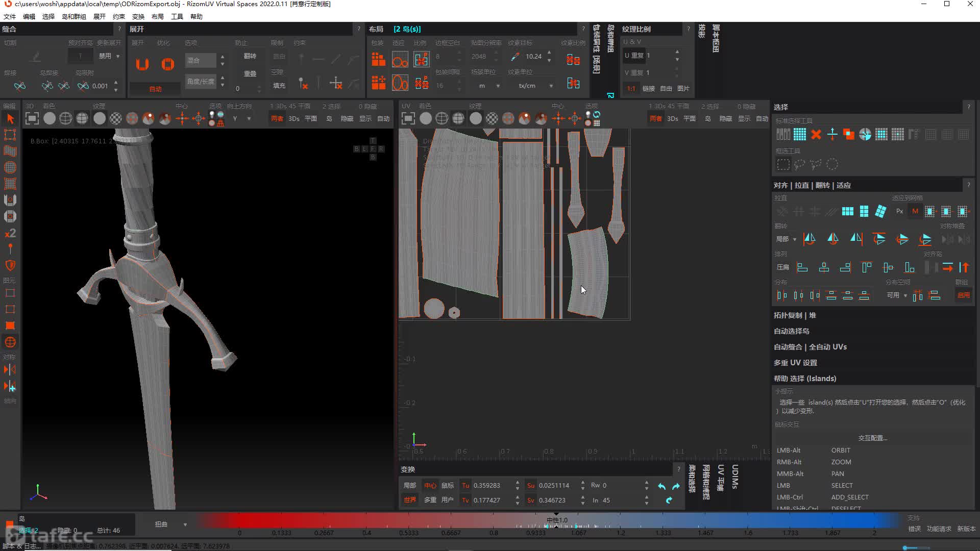This screenshot has width=980, height=551.
Task: Toggle 3Ds mode in UV viewport toolbar
Action: click(x=673, y=119)
